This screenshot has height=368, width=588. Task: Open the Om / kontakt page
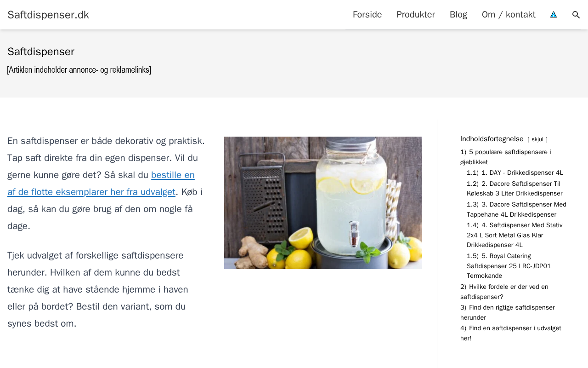click(x=509, y=15)
